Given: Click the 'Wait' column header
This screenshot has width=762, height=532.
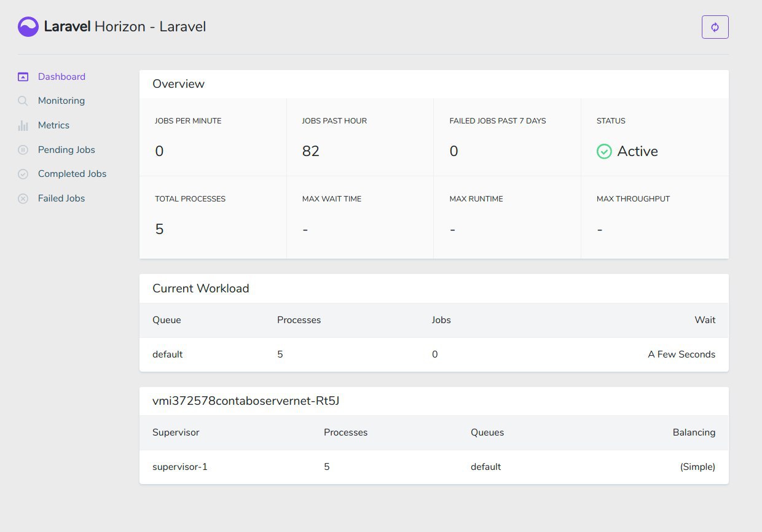Looking at the screenshot, I should [x=705, y=320].
